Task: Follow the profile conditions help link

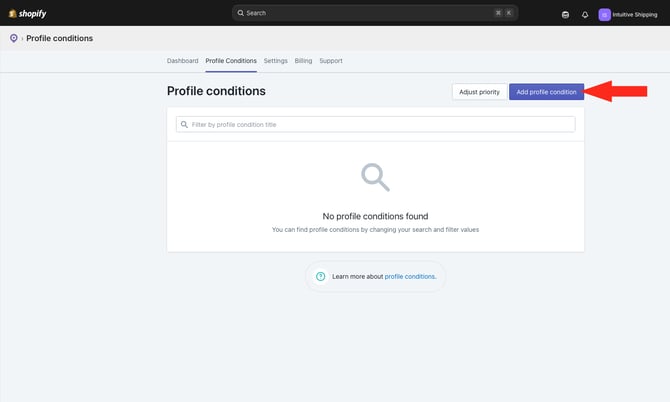Action: tap(410, 276)
